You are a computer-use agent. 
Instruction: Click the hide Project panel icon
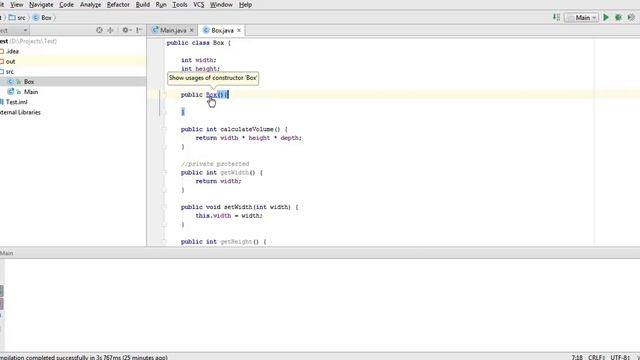[x=139, y=30]
